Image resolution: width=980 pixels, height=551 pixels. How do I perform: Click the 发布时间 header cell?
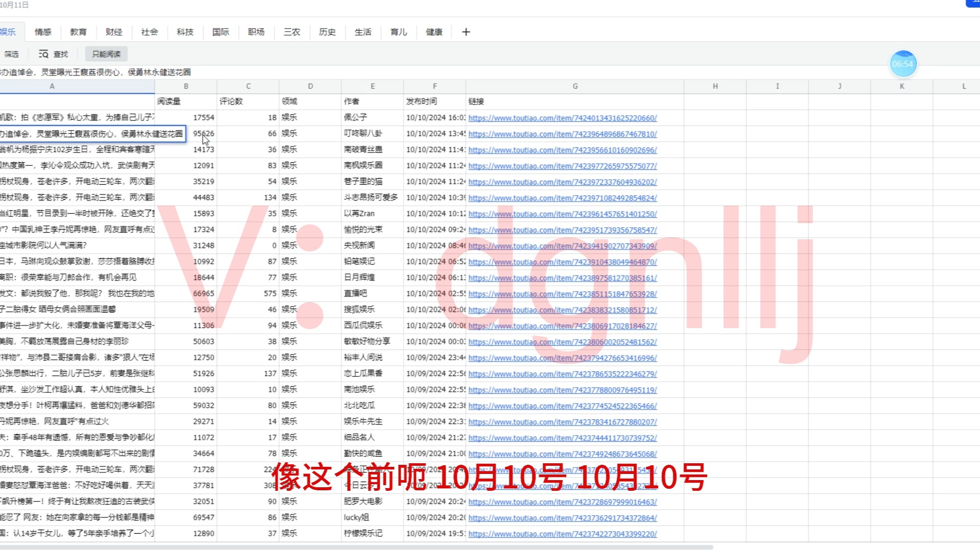434,102
